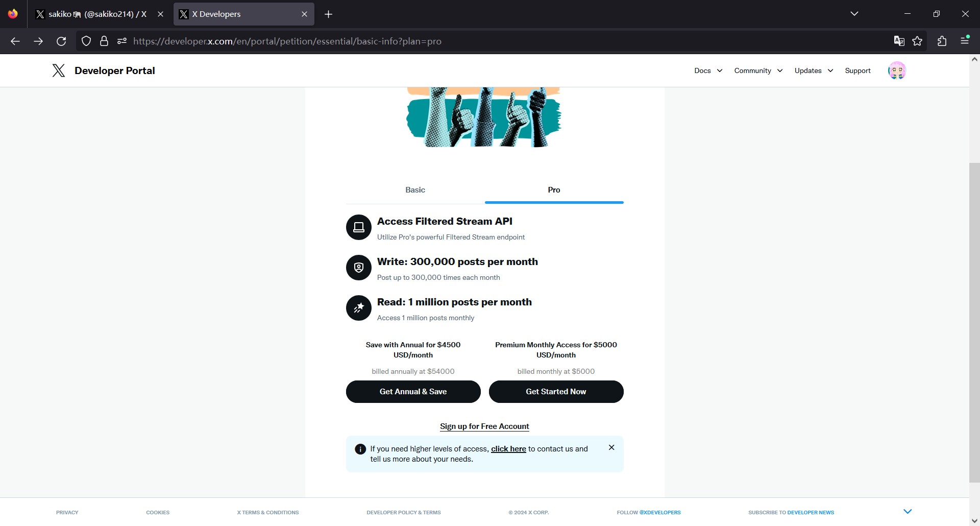Expand the Docs dropdown menu

(708, 70)
